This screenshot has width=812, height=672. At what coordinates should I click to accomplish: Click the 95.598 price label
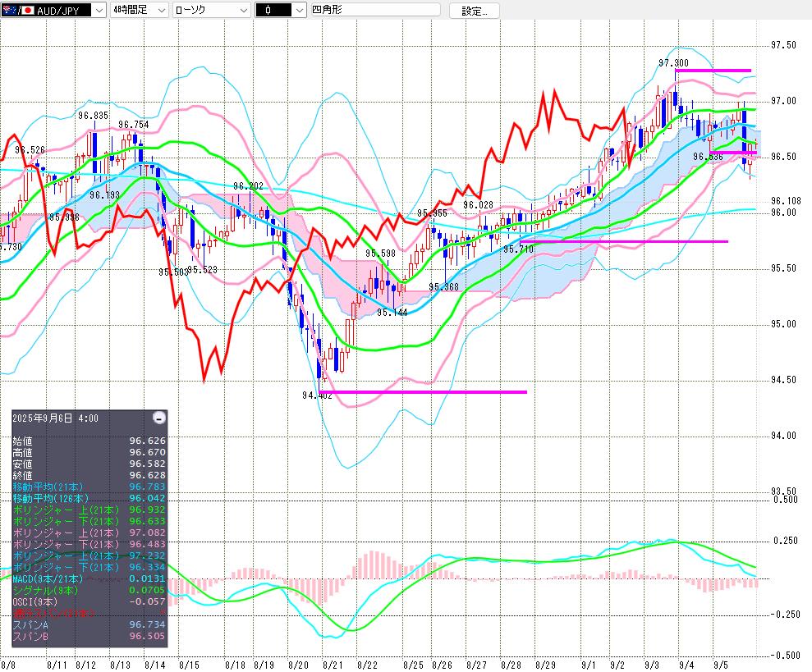380,254
